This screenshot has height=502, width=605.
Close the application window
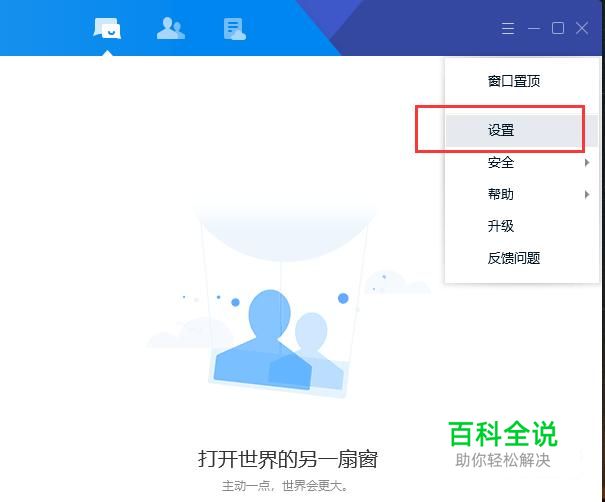point(582,28)
